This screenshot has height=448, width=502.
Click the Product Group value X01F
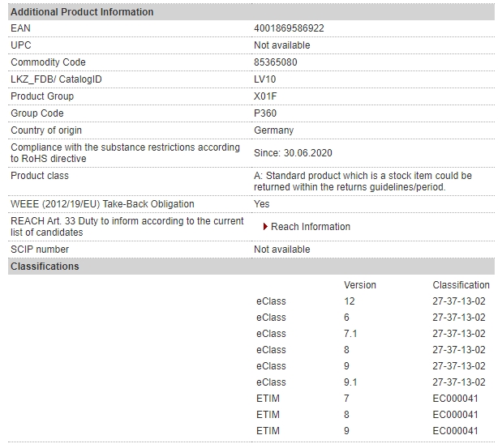tap(265, 96)
